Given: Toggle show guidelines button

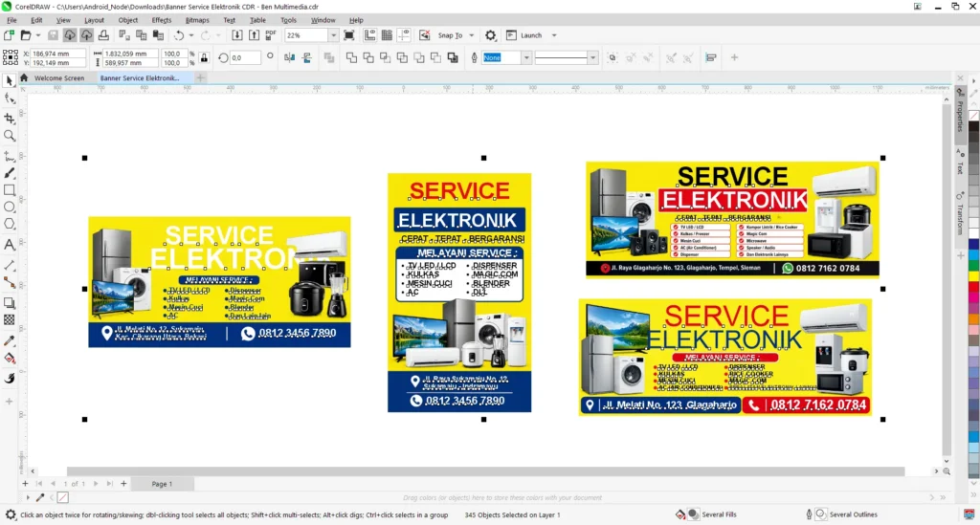Looking at the screenshot, I should point(404,35).
